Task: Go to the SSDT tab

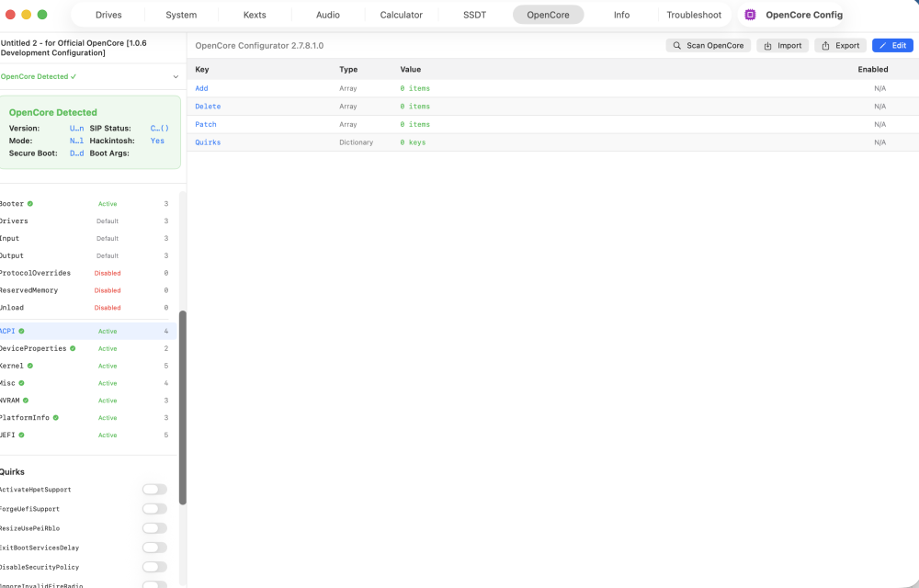Action: click(475, 15)
